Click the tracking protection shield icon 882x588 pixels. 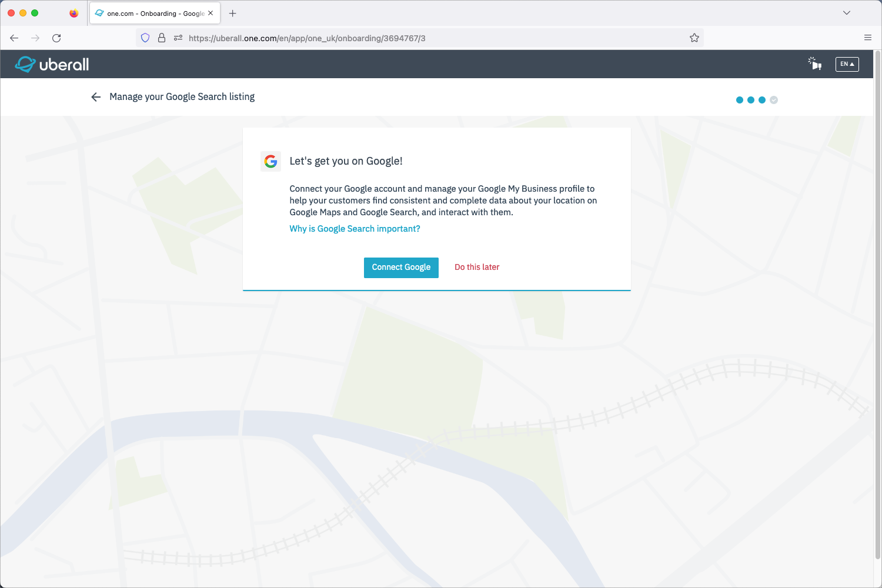coord(145,37)
